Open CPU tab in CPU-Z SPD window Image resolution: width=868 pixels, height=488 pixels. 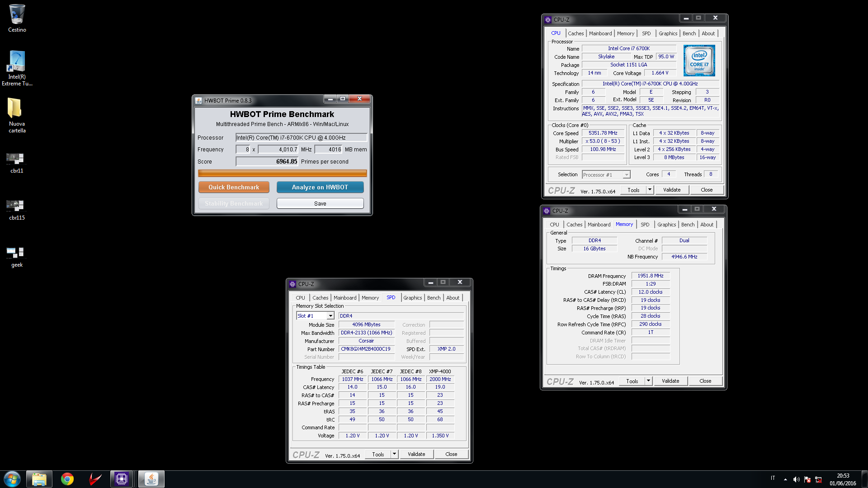point(300,298)
